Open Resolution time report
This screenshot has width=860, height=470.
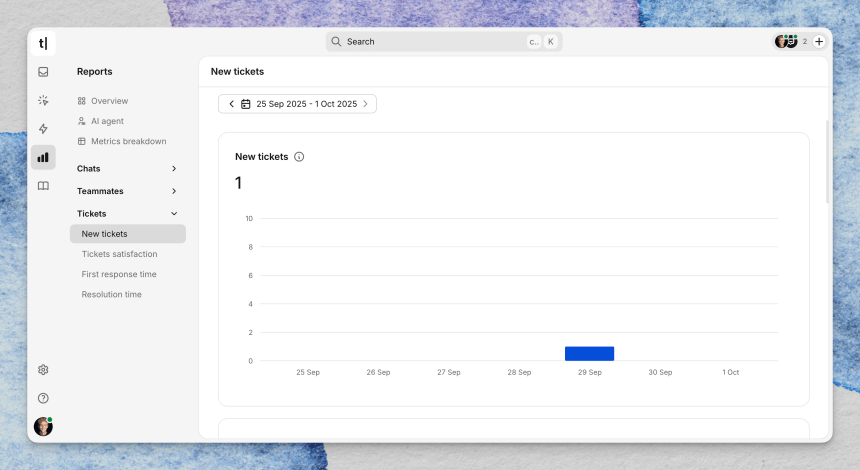pos(111,295)
